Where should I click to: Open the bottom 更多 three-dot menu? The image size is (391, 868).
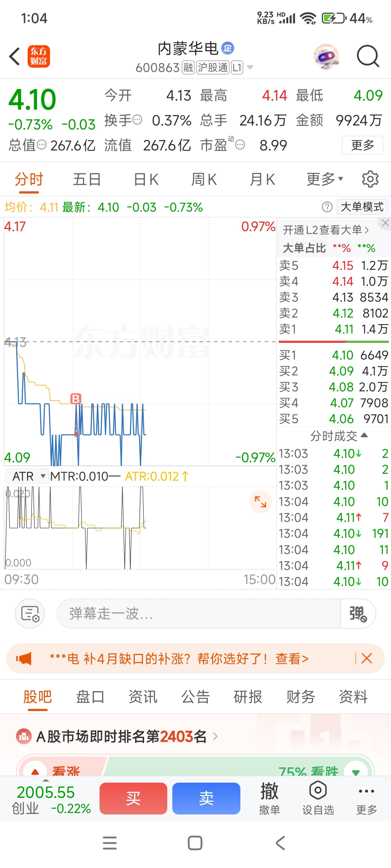click(x=366, y=798)
